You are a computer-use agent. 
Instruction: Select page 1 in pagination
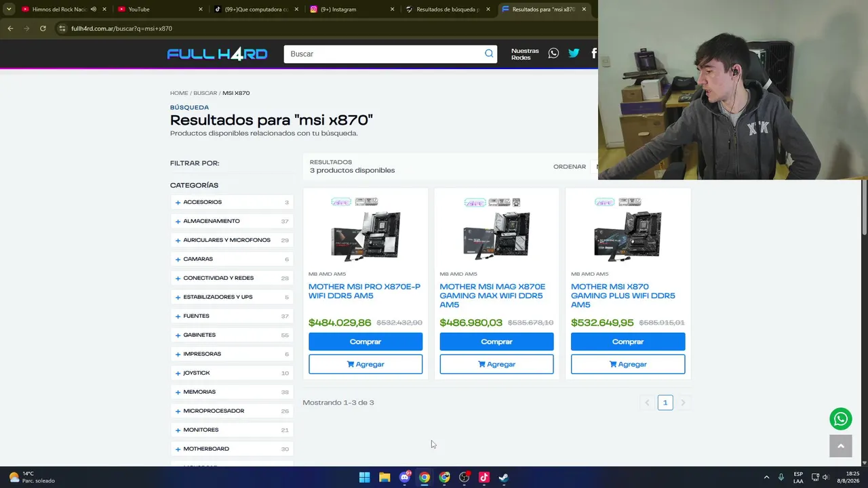[665, 403]
